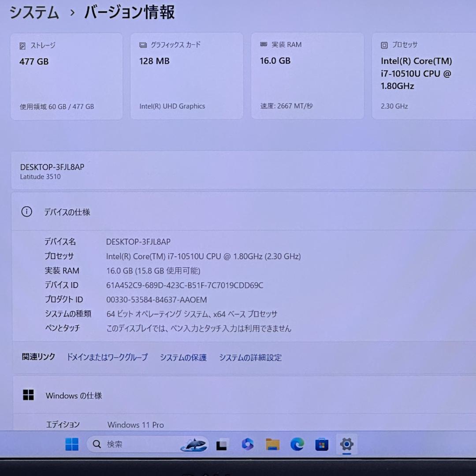Click the taskbar search box

coord(148,444)
